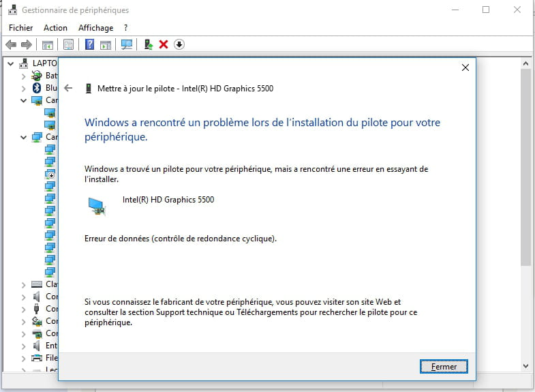
Task: Toggle the console tree toolbar icon
Action: [48, 45]
